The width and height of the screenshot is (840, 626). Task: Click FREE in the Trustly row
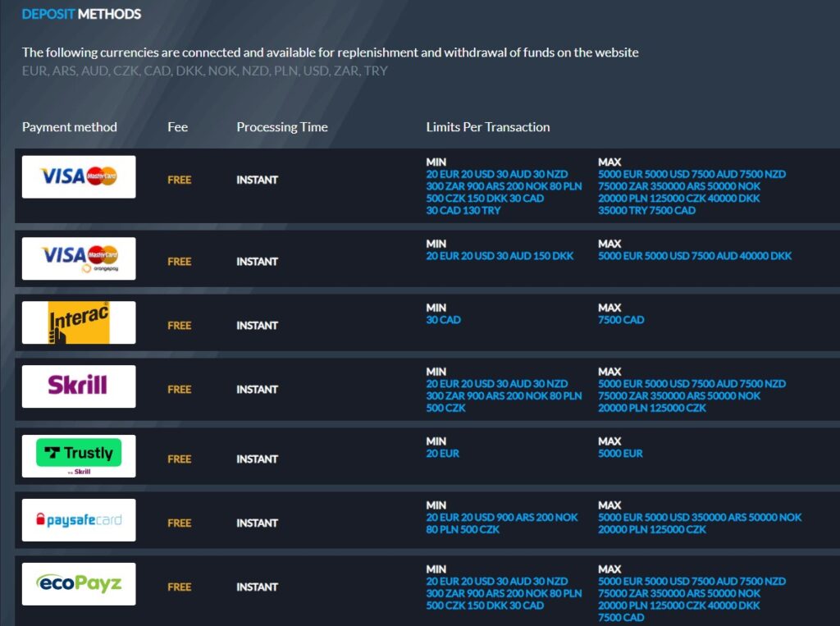[180, 459]
